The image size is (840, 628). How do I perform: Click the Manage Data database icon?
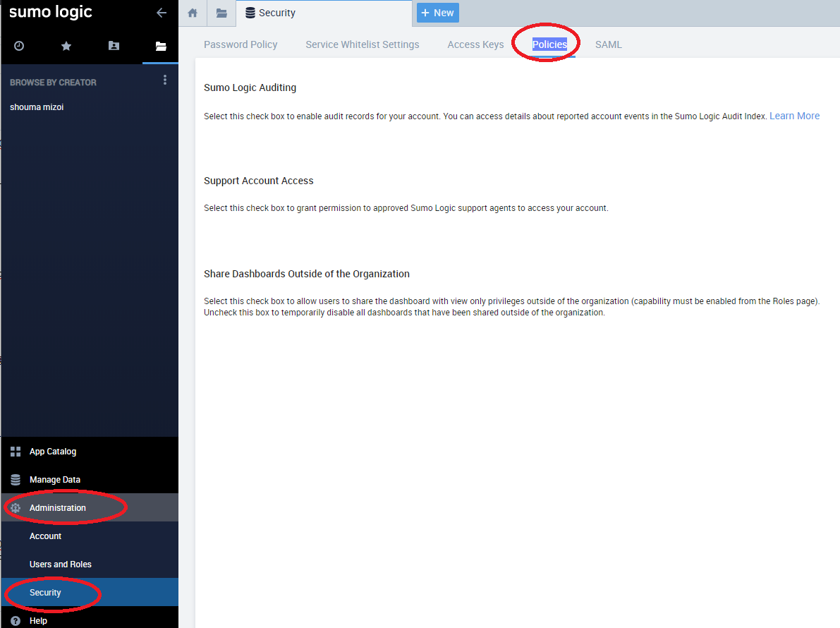point(16,480)
